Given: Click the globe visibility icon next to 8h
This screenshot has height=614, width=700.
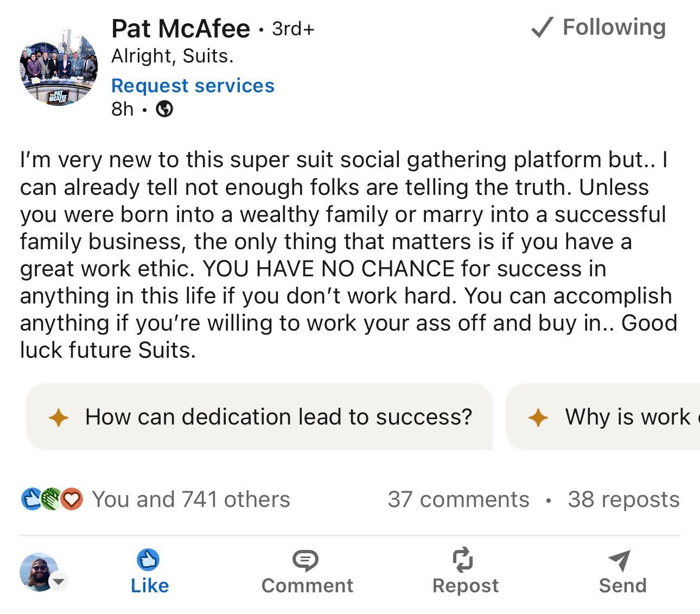Looking at the screenshot, I should point(164,109).
